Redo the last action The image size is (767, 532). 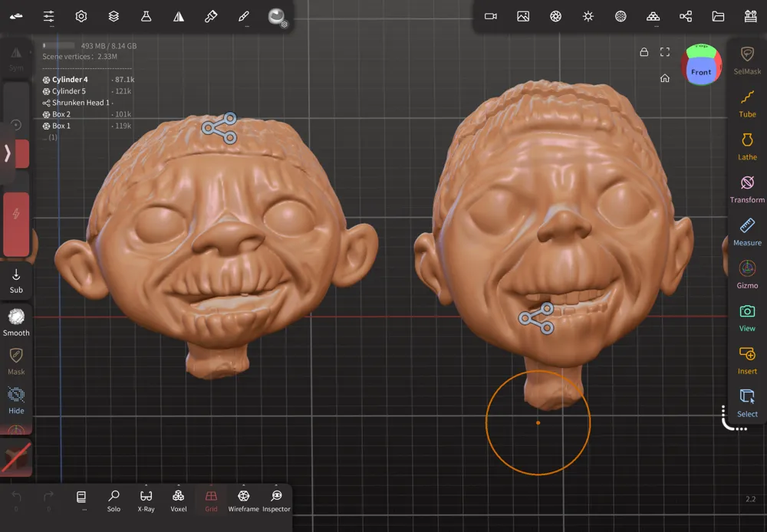[48, 501]
